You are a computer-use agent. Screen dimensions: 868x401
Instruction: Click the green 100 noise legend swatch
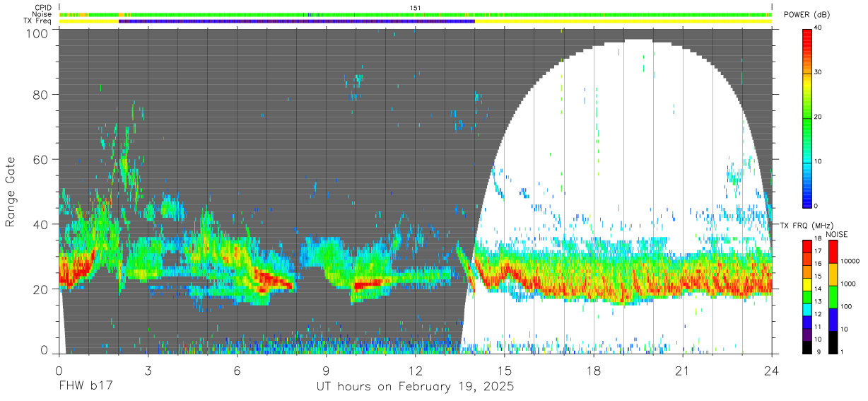pos(832,296)
